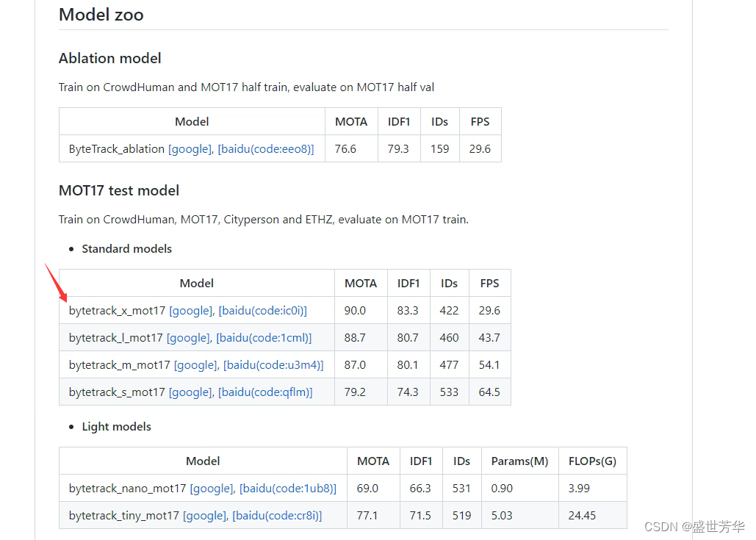
Task: Click google link for bytetrack_x_mot17
Action: pos(191,311)
